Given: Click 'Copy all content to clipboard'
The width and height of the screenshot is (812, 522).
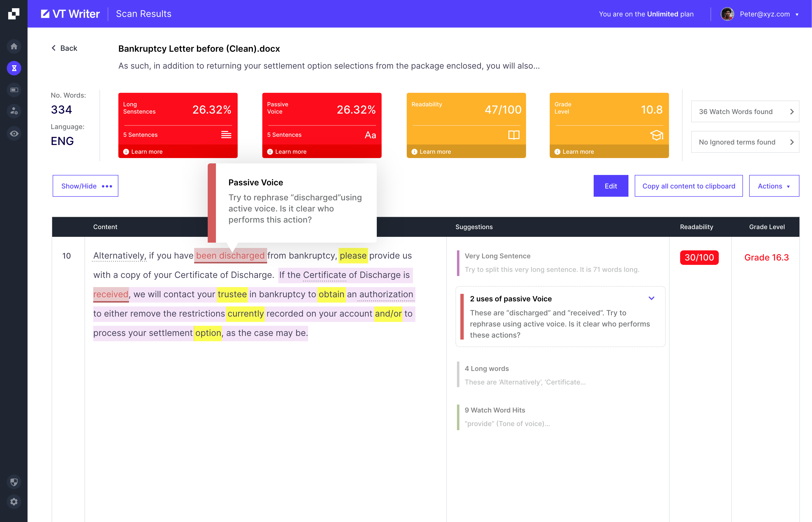Looking at the screenshot, I should point(688,186).
